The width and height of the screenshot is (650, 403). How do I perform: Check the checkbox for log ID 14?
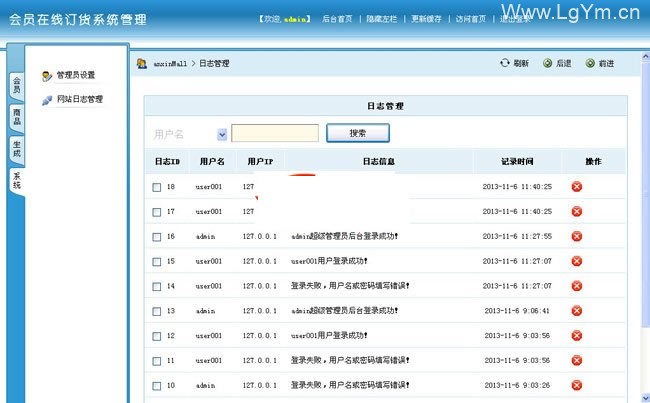[157, 287]
